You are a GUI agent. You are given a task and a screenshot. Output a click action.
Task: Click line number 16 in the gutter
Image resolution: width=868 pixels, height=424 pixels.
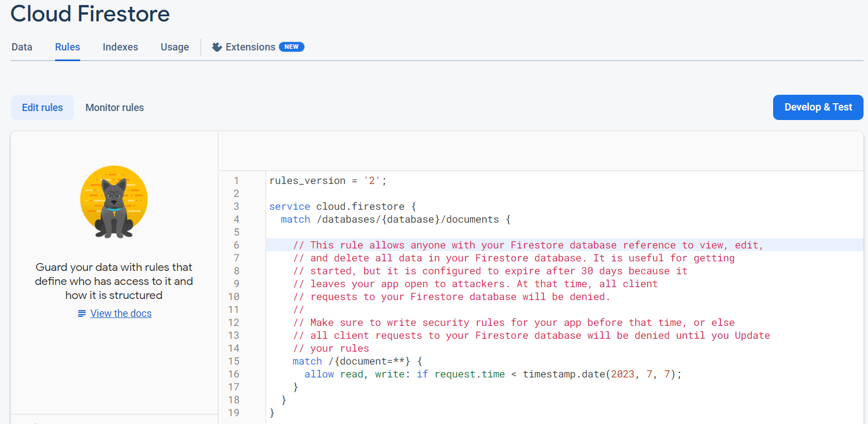(234, 374)
